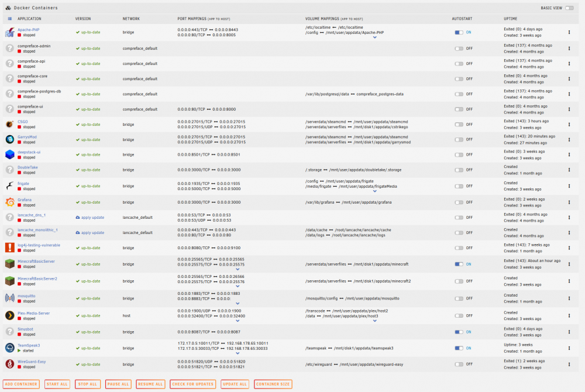Click the Resume All button

(150, 384)
